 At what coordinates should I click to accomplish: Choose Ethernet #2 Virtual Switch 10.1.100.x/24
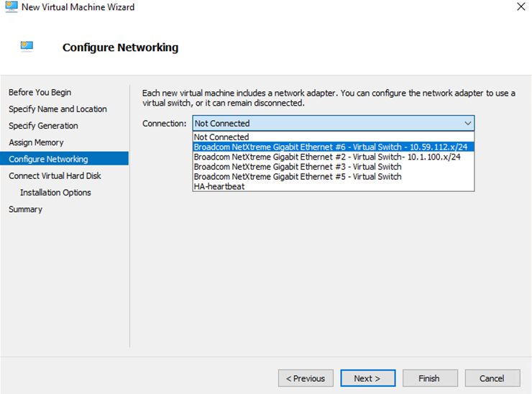[x=327, y=157]
